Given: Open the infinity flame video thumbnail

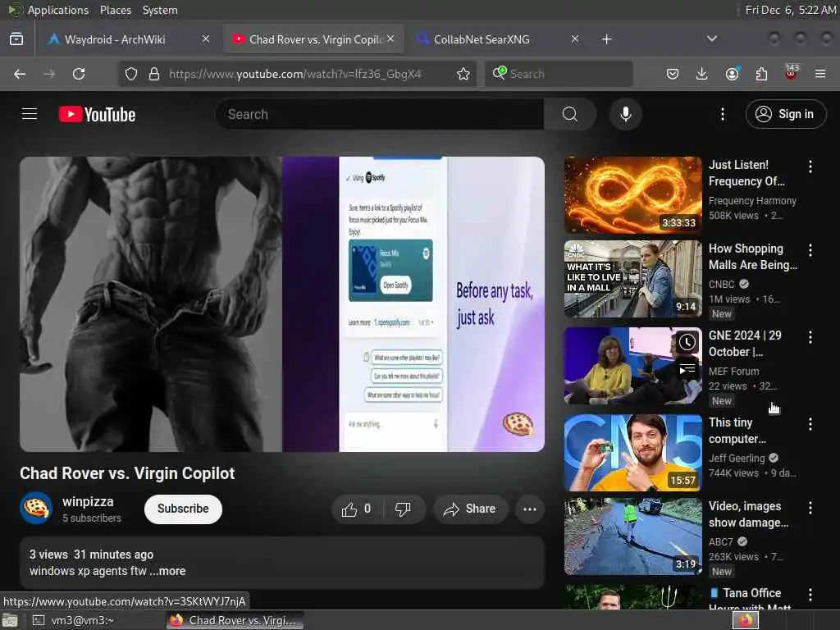Looking at the screenshot, I should point(632,194).
